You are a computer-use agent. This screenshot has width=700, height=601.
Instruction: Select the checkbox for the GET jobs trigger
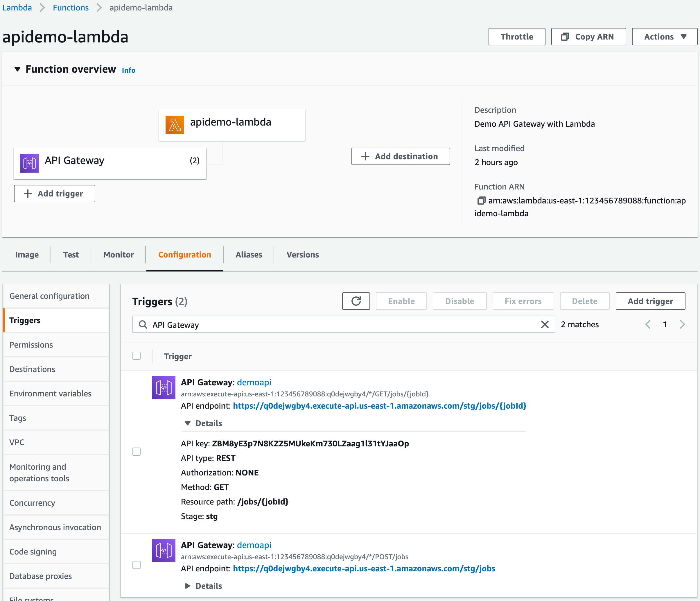(x=137, y=451)
